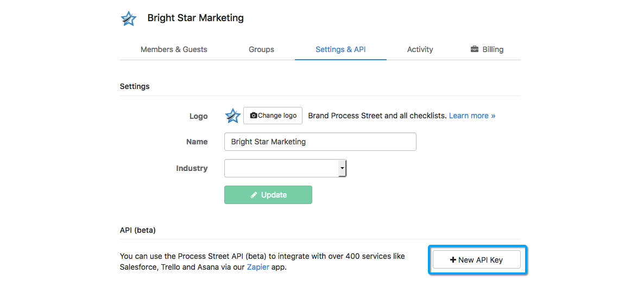This screenshot has height=286, width=644.
Task: Open the Members & Guests tab
Action: [174, 49]
